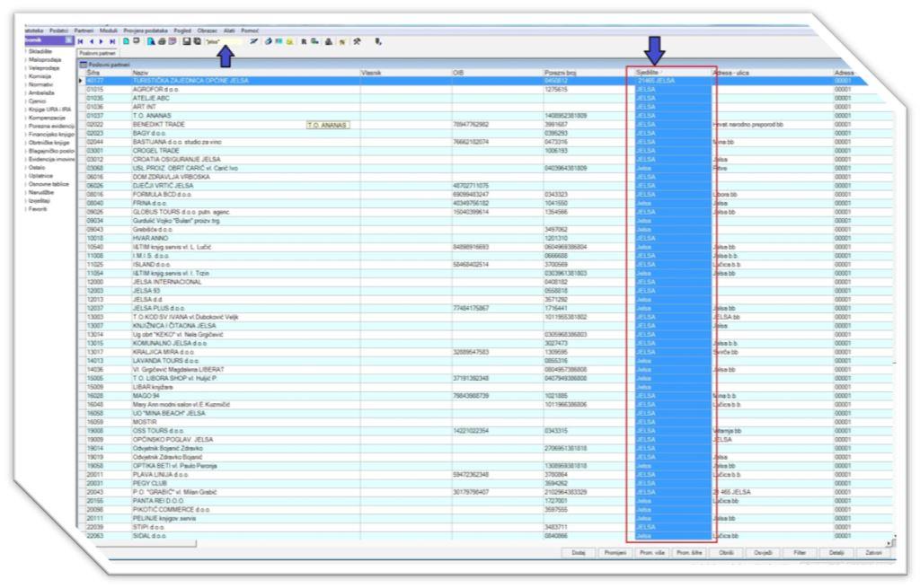Click the save floppy disk icon
Image resolution: width=920 pixels, height=588 pixels.
(185, 41)
